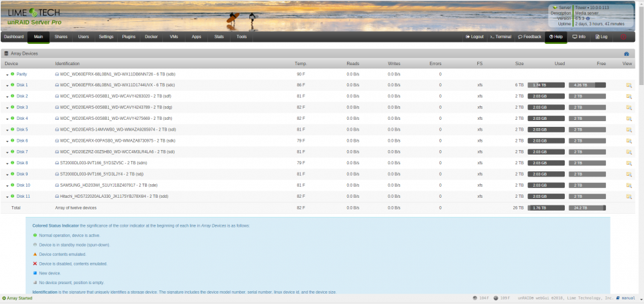The height and width of the screenshot is (304, 644).
Task: Expand the Disk 4 dropdown arrow
Action: 7,119
